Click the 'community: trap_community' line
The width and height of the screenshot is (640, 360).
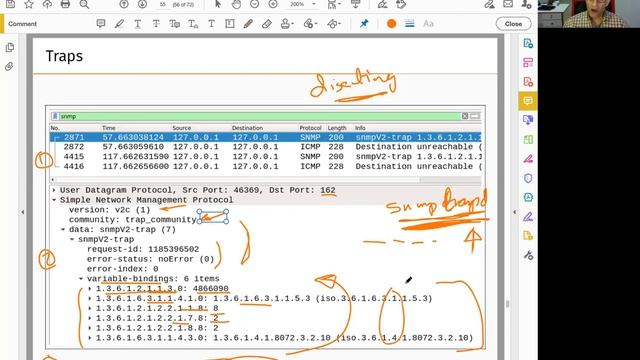(133, 220)
